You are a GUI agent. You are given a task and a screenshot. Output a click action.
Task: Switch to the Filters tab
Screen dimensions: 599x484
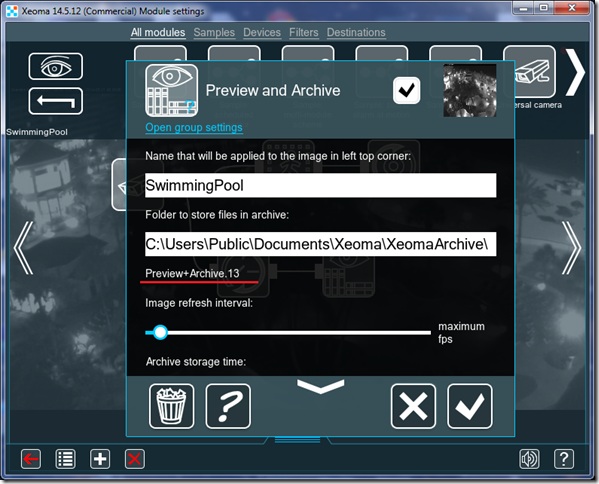(303, 32)
